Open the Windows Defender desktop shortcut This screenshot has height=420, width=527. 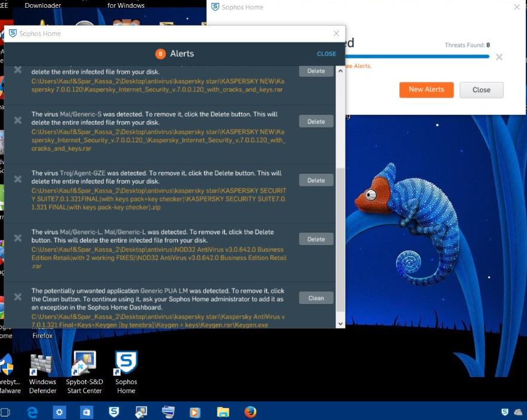tap(42, 372)
